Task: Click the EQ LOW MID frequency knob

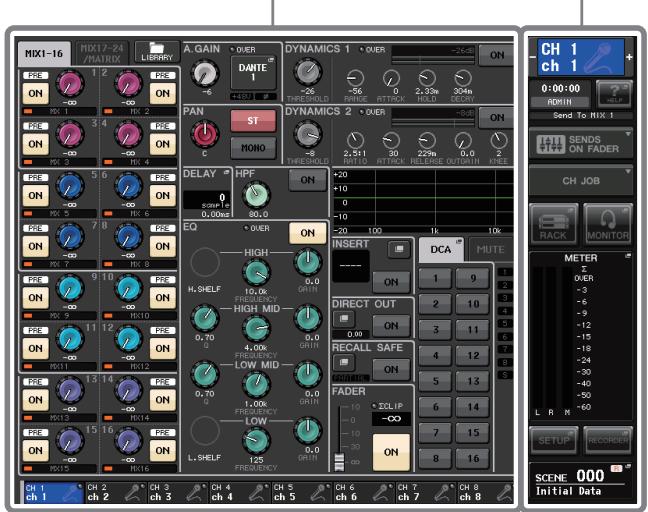Action: pyautogui.click(x=256, y=385)
